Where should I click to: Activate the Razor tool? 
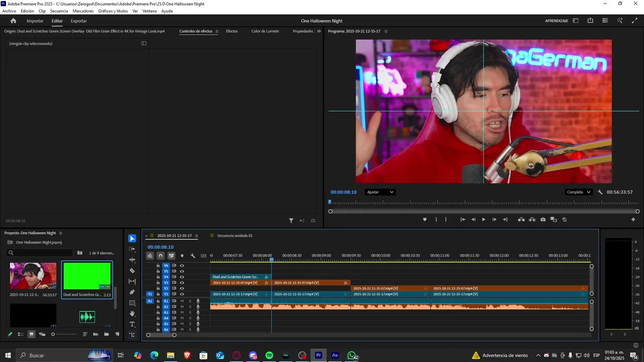point(132,270)
